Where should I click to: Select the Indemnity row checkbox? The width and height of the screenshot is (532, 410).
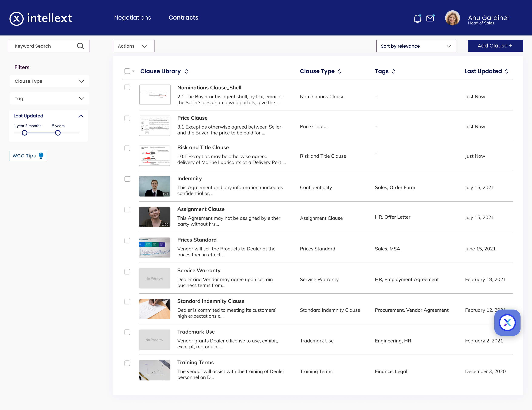(127, 179)
